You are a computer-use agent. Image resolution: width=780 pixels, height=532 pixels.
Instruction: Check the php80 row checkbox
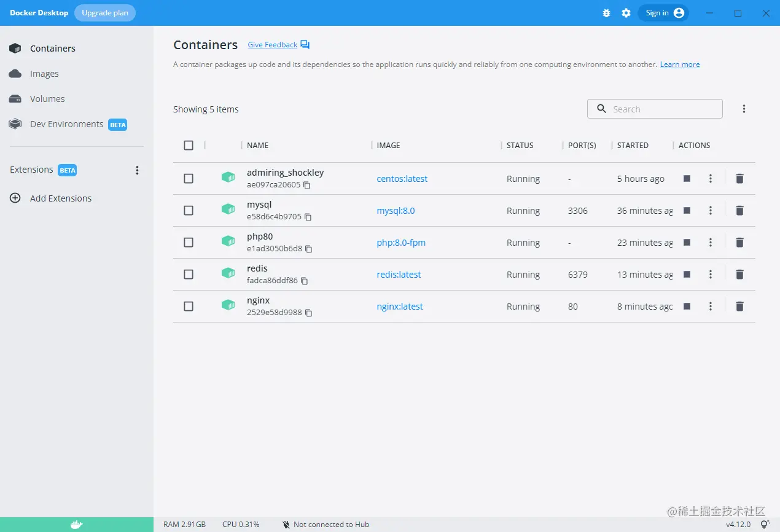[x=189, y=242]
